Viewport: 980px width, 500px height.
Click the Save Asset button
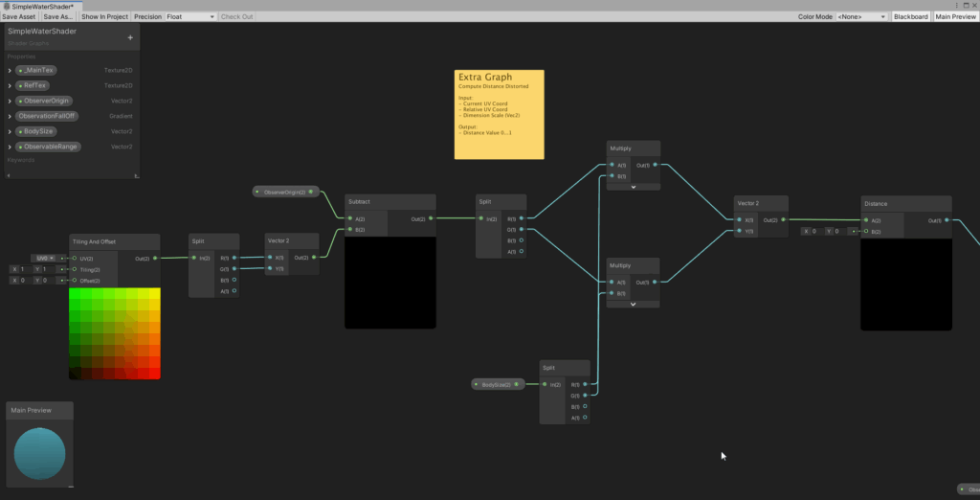(x=19, y=16)
